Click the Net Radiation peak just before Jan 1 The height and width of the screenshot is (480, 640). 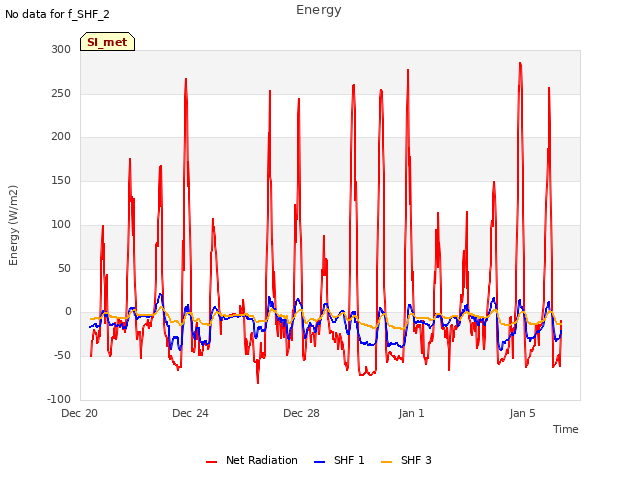point(408,70)
